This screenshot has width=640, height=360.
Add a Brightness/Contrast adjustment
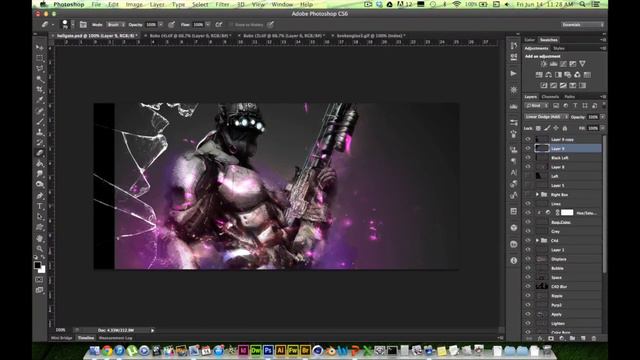tap(544, 64)
